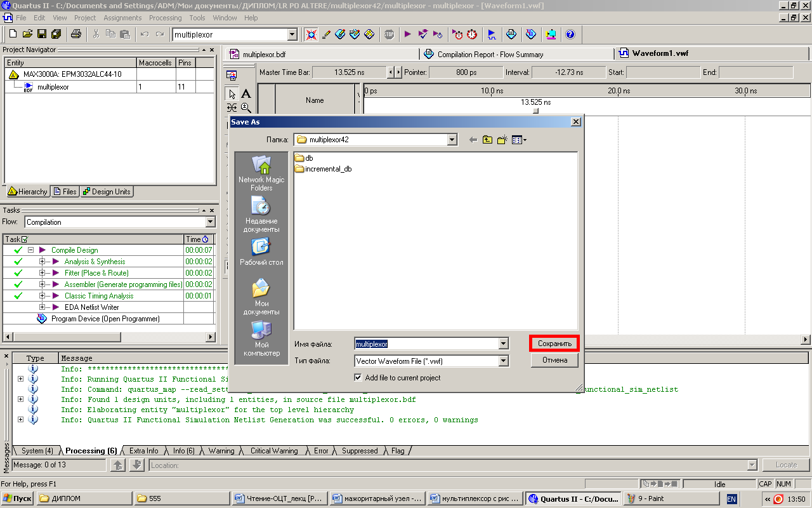Viewport: 812px width, 508px height.
Task: Go back using Save As back arrow
Action: tap(473, 140)
